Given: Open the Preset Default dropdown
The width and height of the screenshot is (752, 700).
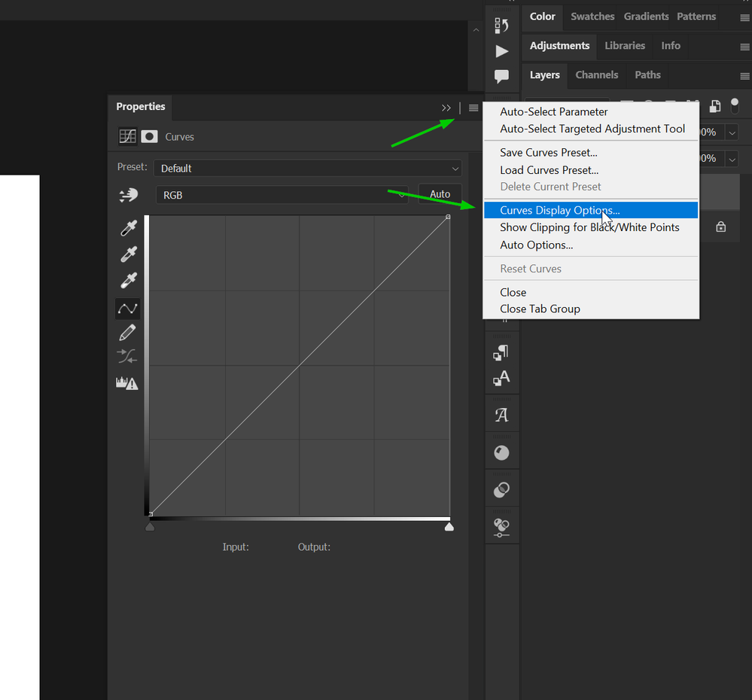Looking at the screenshot, I should point(307,169).
